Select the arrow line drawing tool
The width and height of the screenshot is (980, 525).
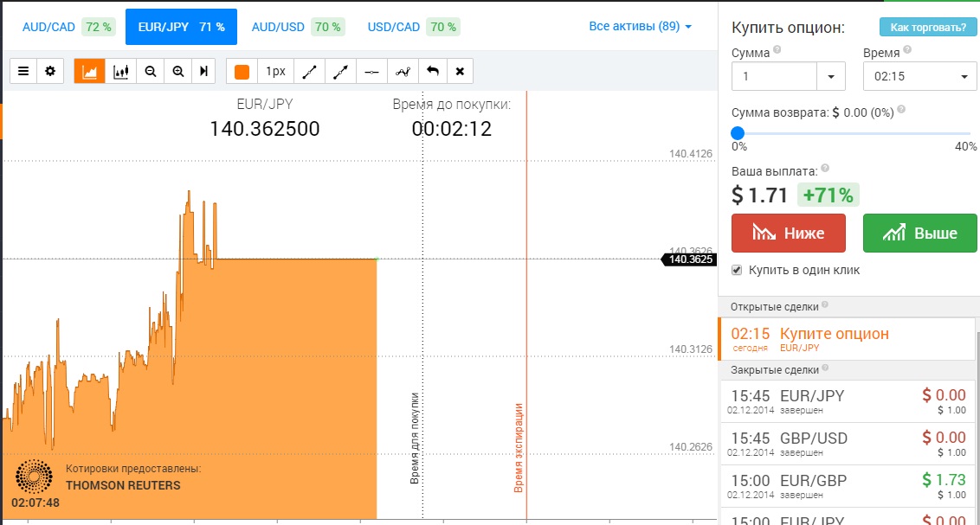pos(341,71)
